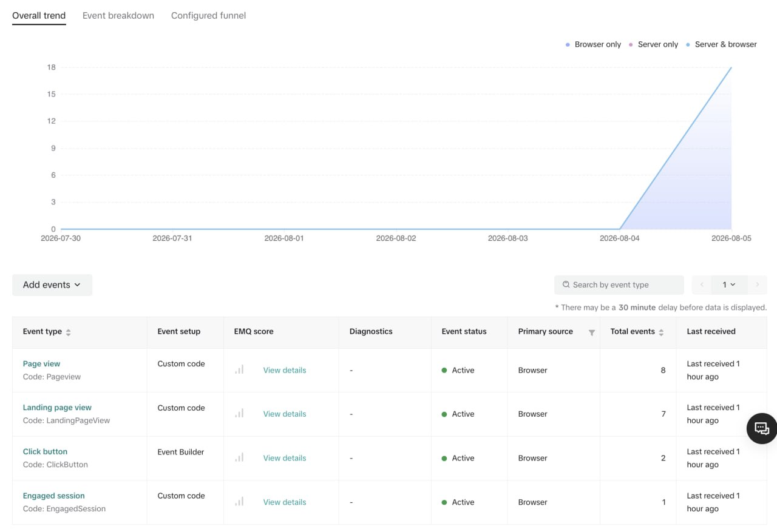Focus the Search by event type field
The image size is (777, 532).
coord(619,285)
